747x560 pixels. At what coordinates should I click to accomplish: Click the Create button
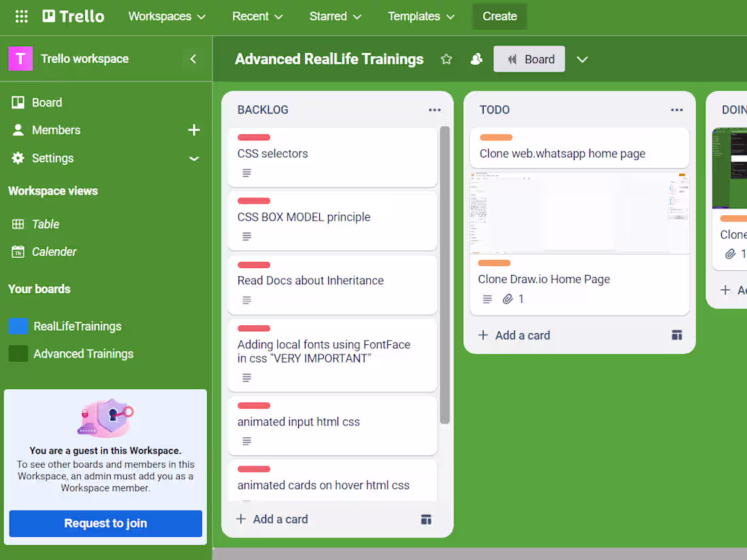point(499,17)
